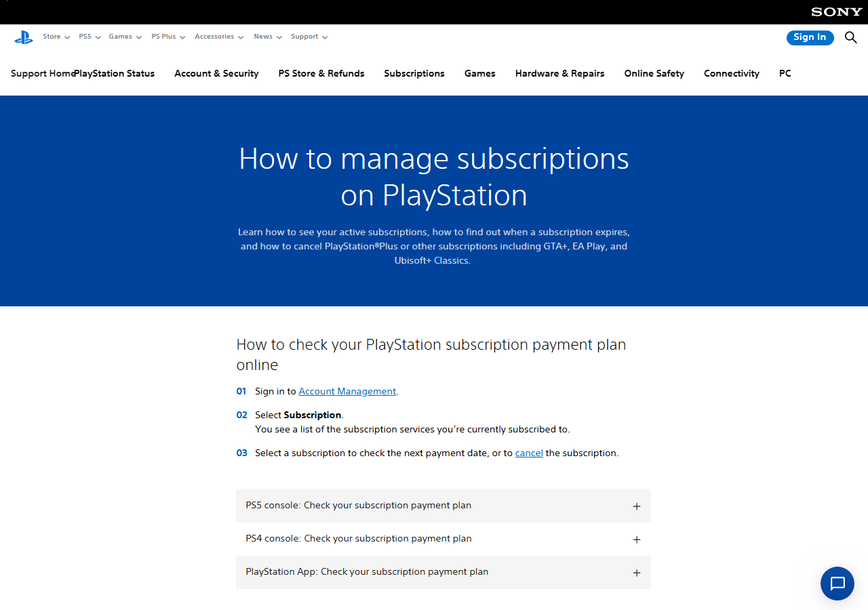
Task: Click plus icon on PS5 console row
Action: (637, 506)
